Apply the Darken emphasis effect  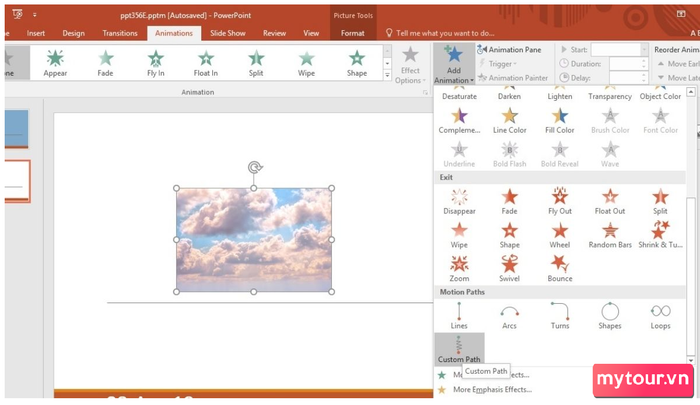click(509, 93)
